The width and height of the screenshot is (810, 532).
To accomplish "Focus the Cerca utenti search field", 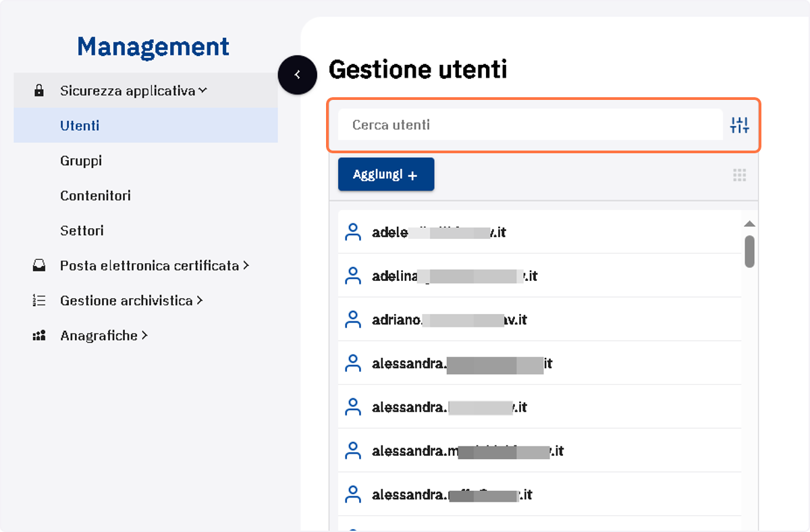I will [531, 125].
